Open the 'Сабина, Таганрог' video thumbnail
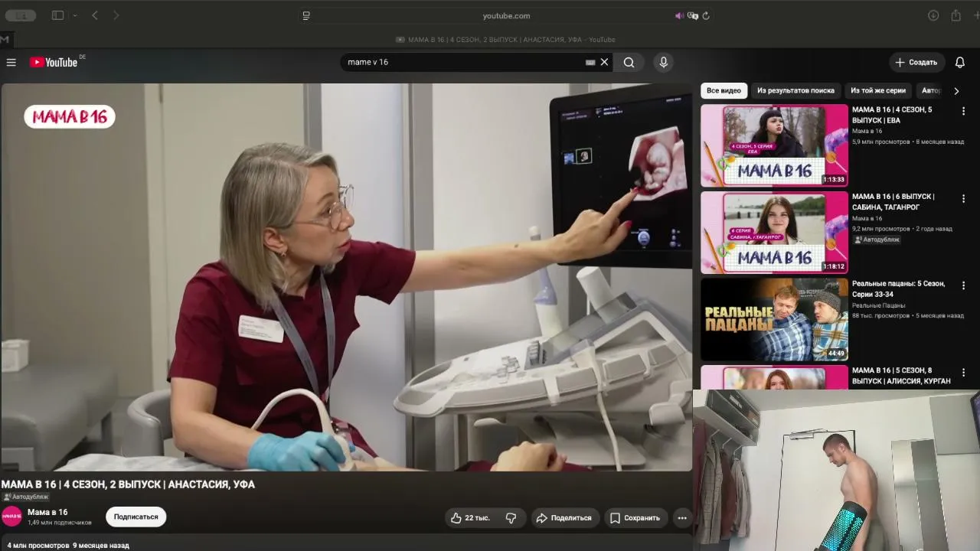This screenshot has height=551, width=980. [x=774, y=233]
